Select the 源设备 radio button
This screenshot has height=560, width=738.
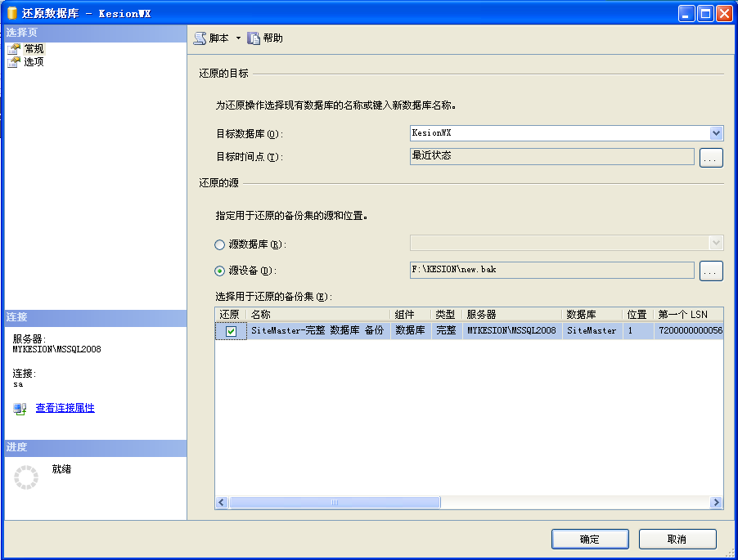(219, 271)
